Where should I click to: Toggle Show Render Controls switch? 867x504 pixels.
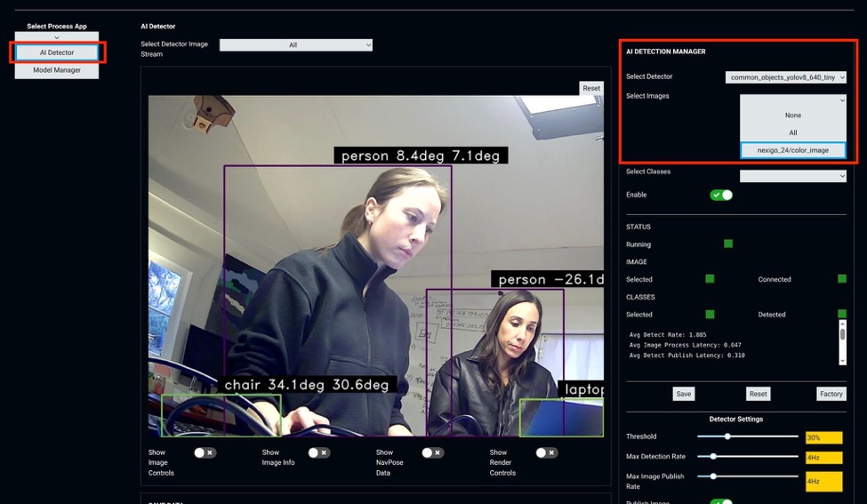(x=546, y=452)
